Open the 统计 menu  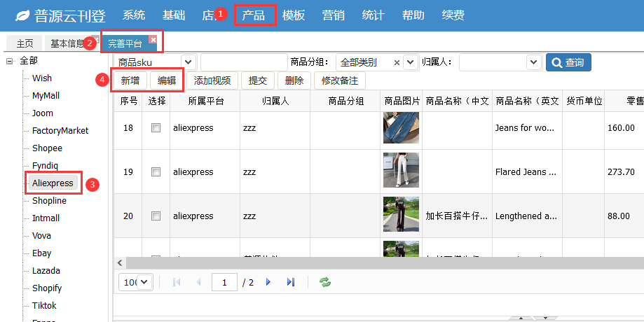point(373,15)
